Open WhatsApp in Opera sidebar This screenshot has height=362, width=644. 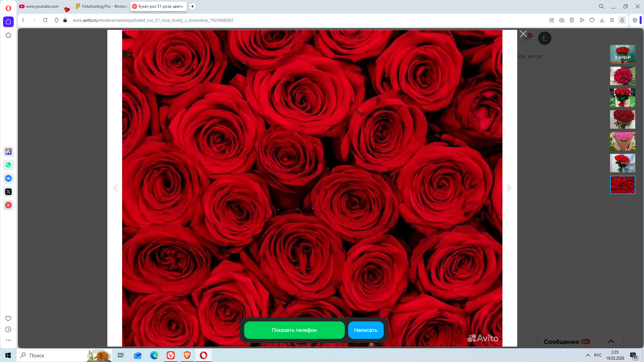[8, 165]
